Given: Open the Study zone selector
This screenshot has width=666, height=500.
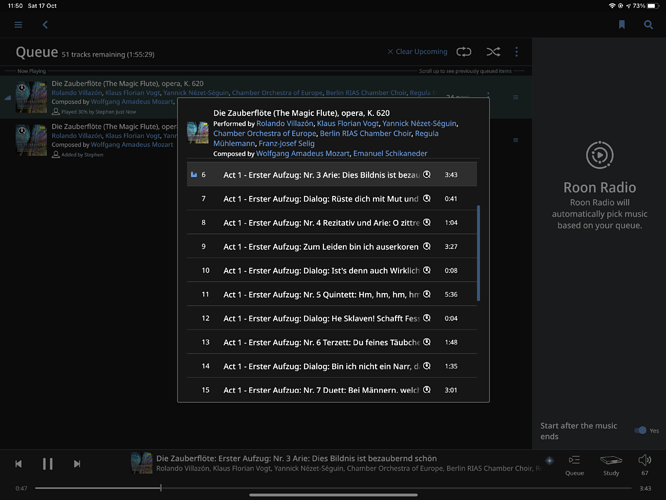Looking at the screenshot, I should coord(611,465).
